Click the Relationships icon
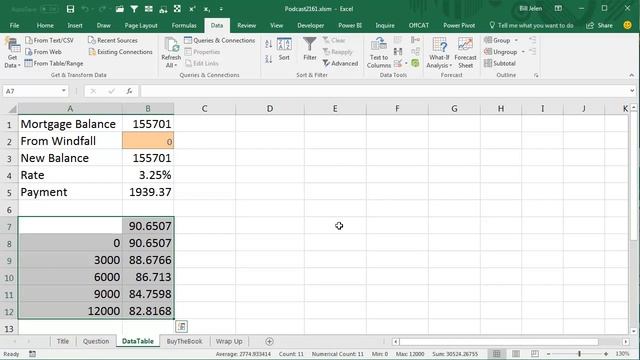This screenshot has height=360, width=640. 416,51
